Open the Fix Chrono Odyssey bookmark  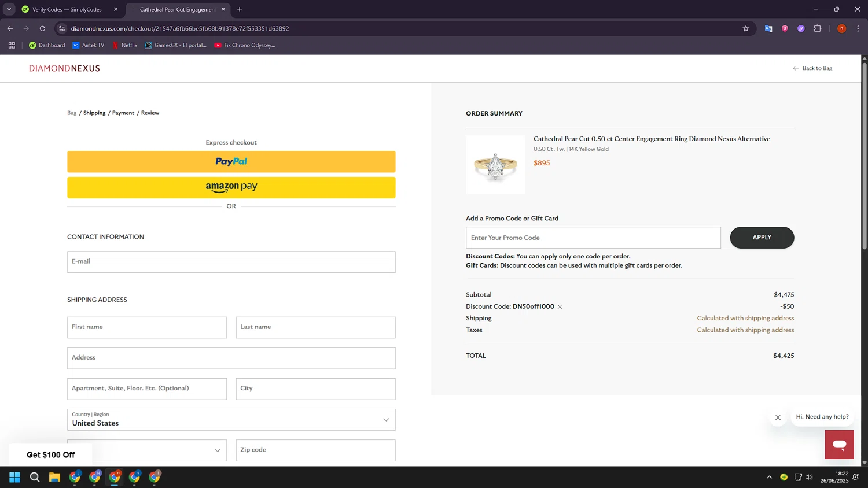click(x=245, y=45)
